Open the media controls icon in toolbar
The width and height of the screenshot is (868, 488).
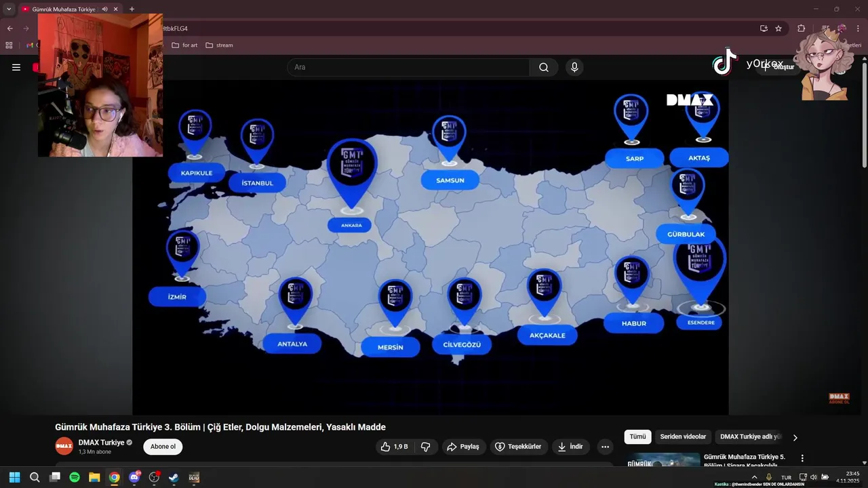(825, 28)
